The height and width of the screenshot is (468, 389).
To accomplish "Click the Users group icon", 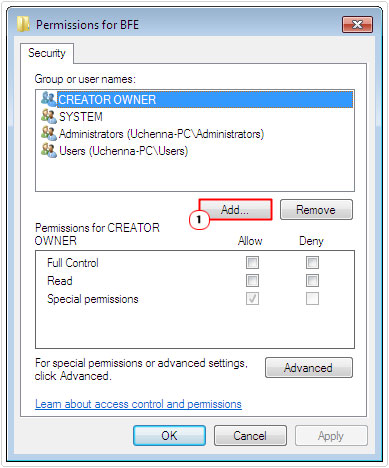I will click(x=49, y=151).
